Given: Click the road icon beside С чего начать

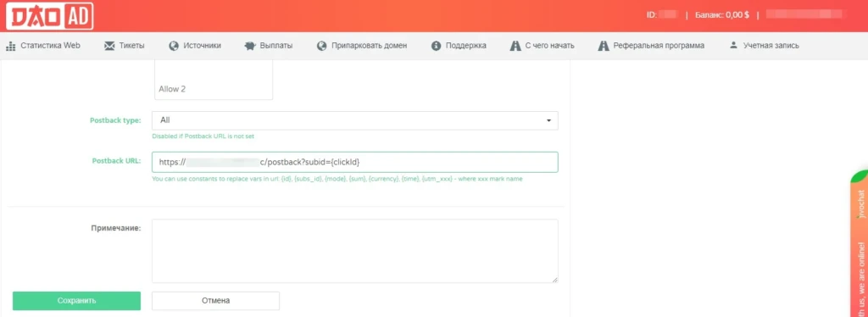Looking at the screenshot, I should pyautogui.click(x=515, y=46).
